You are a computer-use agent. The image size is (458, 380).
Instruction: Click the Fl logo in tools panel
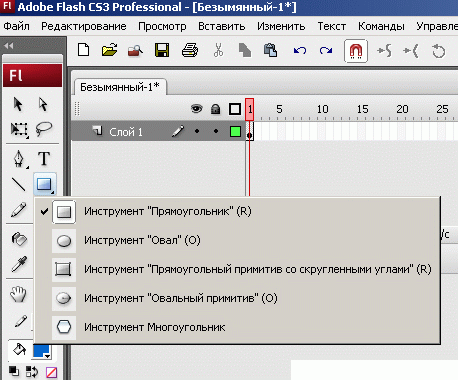pos(32,76)
